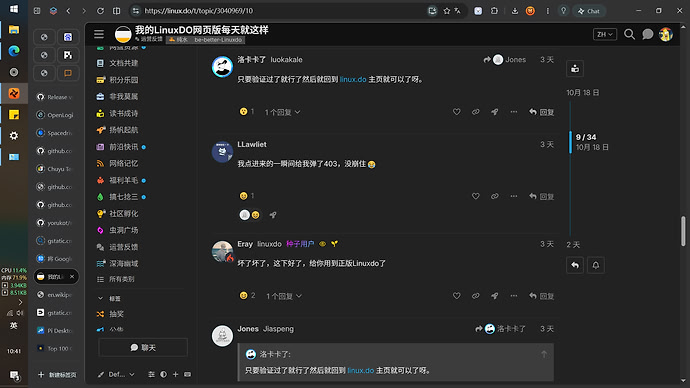Translate the page from the address bar
This screenshot has width=690, height=388.
point(458,11)
